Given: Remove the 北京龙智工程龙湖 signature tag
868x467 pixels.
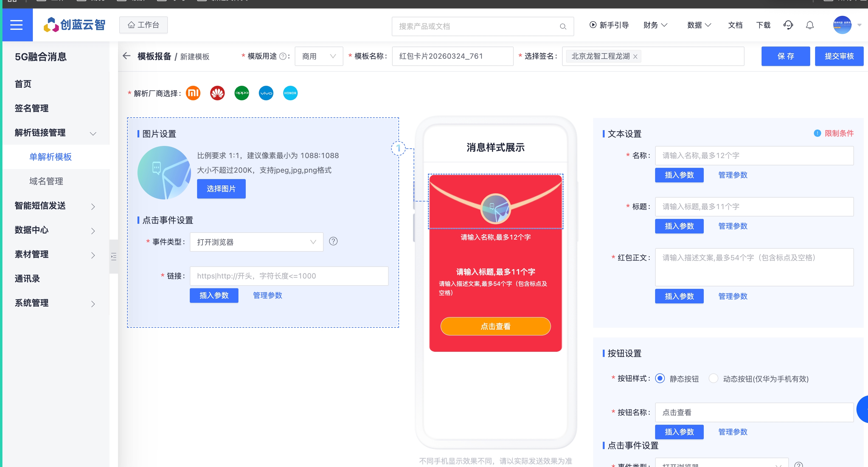Looking at the screenshot, I should click(635, 57).
